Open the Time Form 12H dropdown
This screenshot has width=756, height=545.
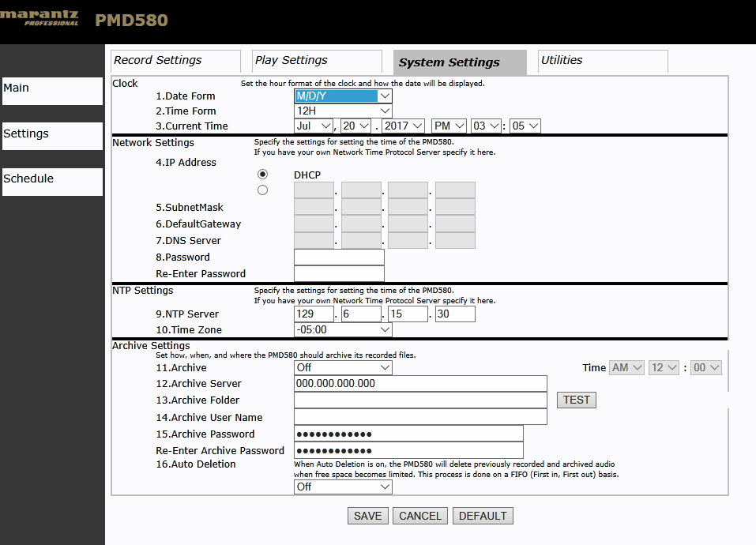(x=343, y=111)
